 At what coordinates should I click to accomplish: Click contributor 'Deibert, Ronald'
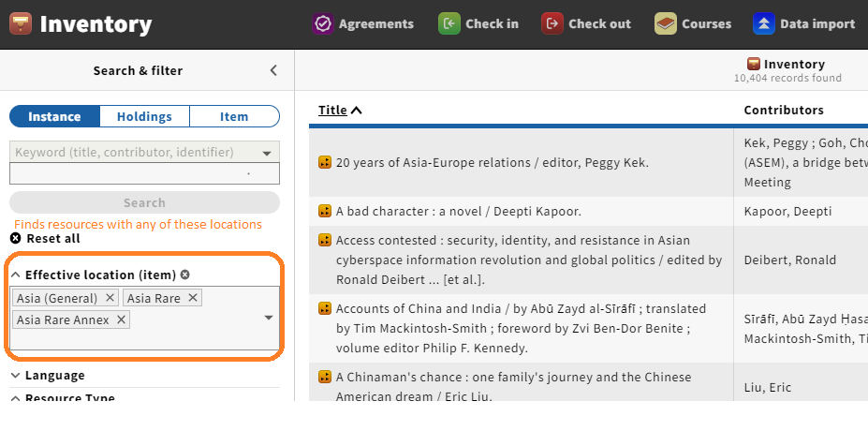pos(790,260)
